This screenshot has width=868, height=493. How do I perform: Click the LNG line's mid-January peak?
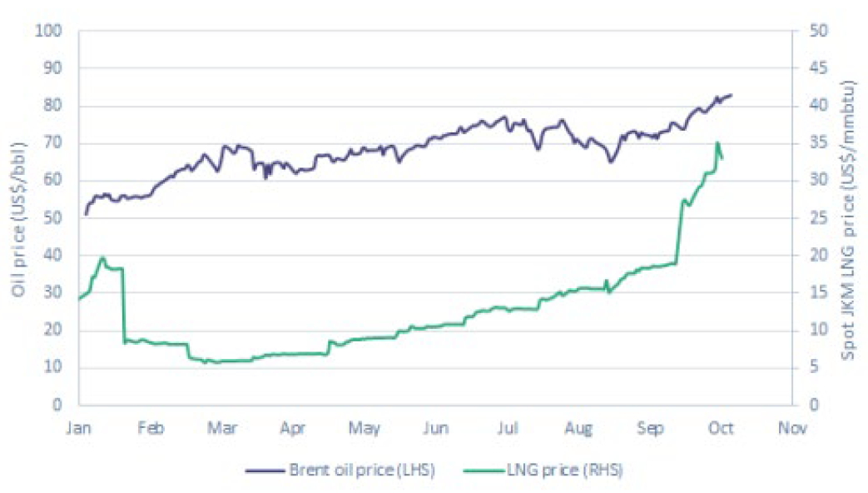[102, 258]
